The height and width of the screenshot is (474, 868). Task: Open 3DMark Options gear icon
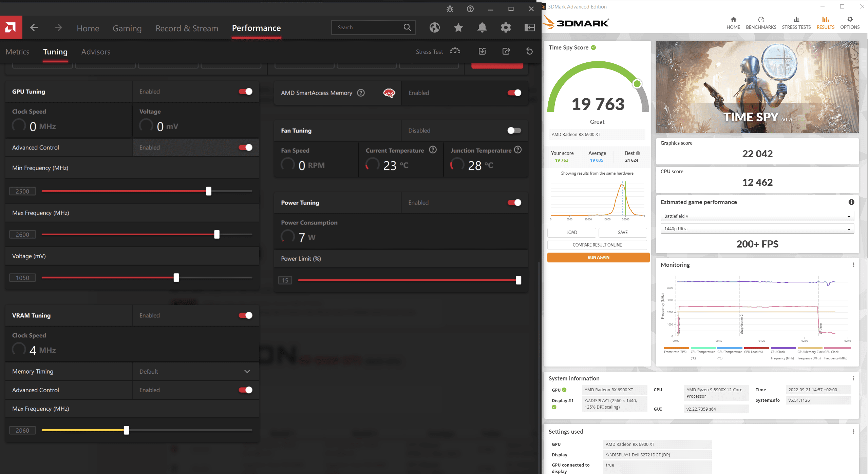tap(850, 20)
